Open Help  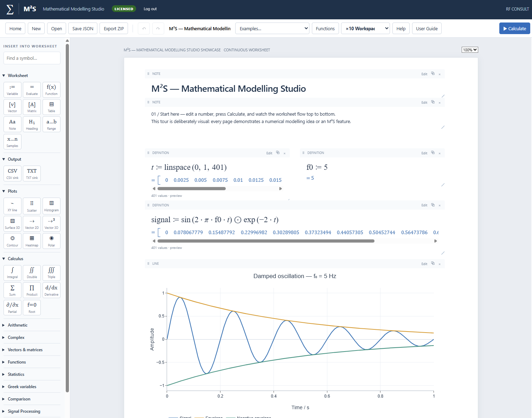coord(401,28)
